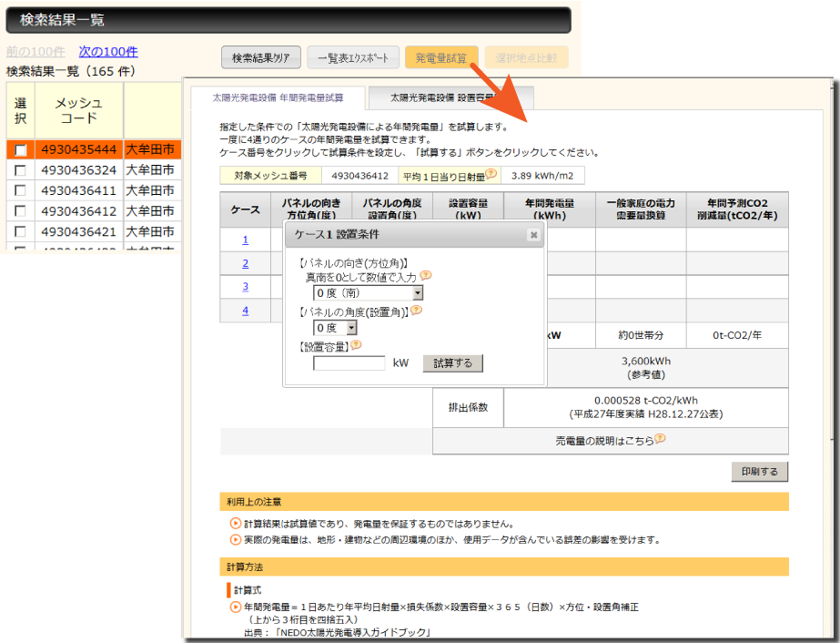Click the 設置容量 kW input field

coord(349,363)
